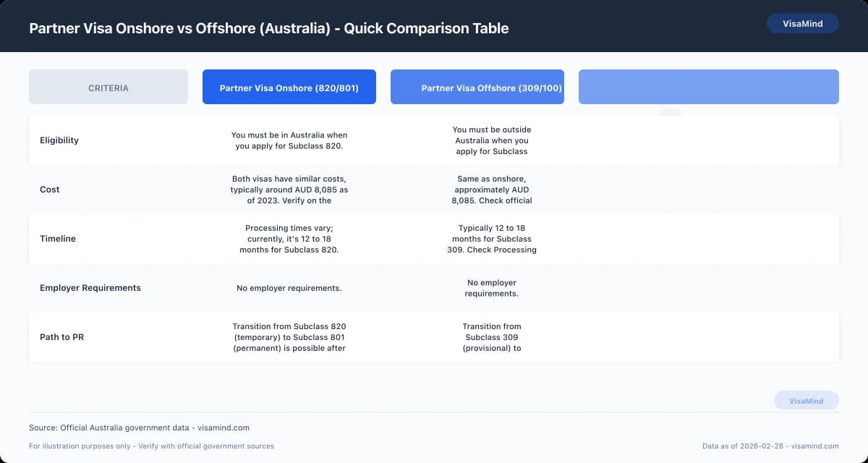Click the Employer Requirements row label

(90, 287)
